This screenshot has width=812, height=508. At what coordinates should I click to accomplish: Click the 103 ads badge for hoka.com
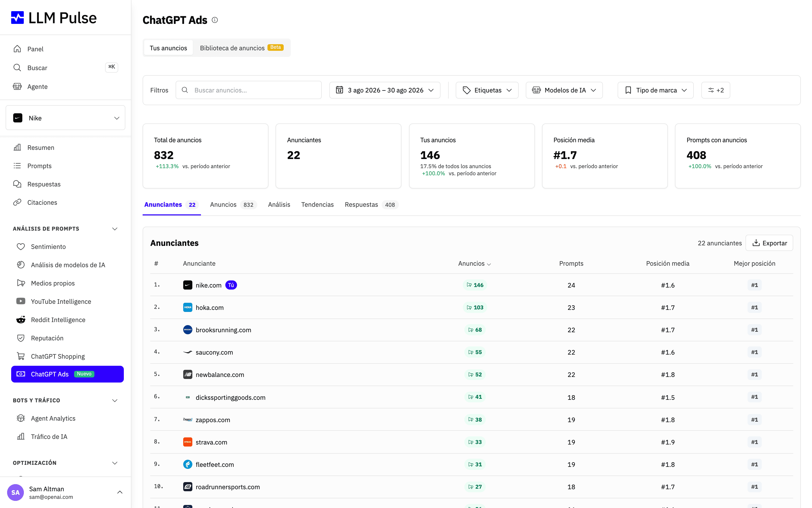pyautogui.click(x=475, y=307)
